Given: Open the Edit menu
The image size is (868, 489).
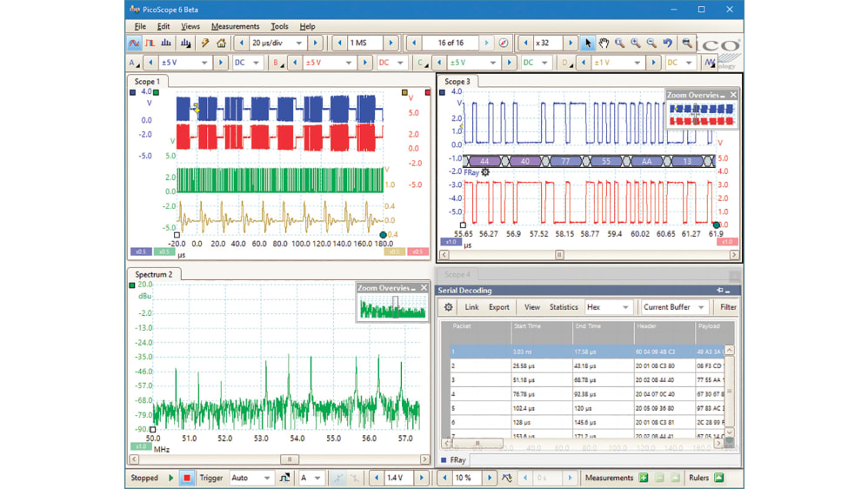Looking at the screenshot, I should pyautogui.click(x=164, y=26).
